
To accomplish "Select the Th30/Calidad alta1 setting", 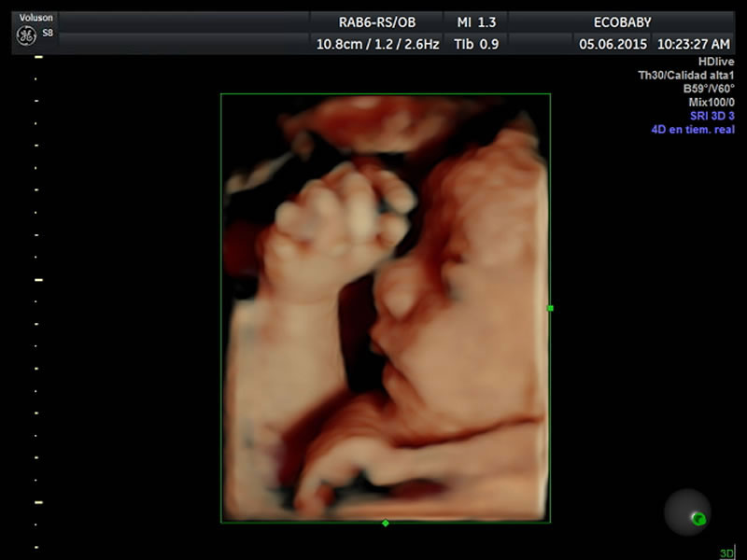I will point(686,76).
